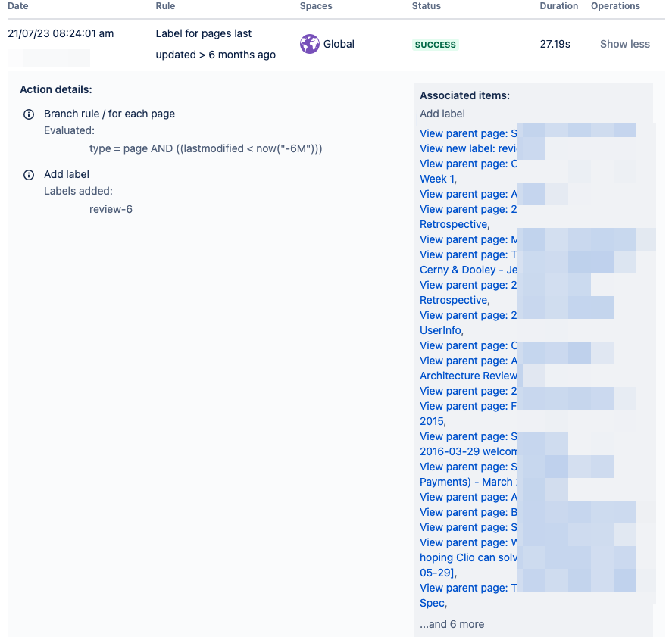Viewport: 672px width, 637px height.
Task: Open 'View parent page: F' link
Action: coord(468,406)
